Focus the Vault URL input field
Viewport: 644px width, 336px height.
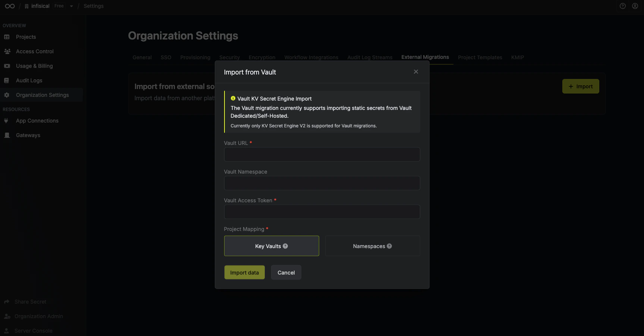322,154
